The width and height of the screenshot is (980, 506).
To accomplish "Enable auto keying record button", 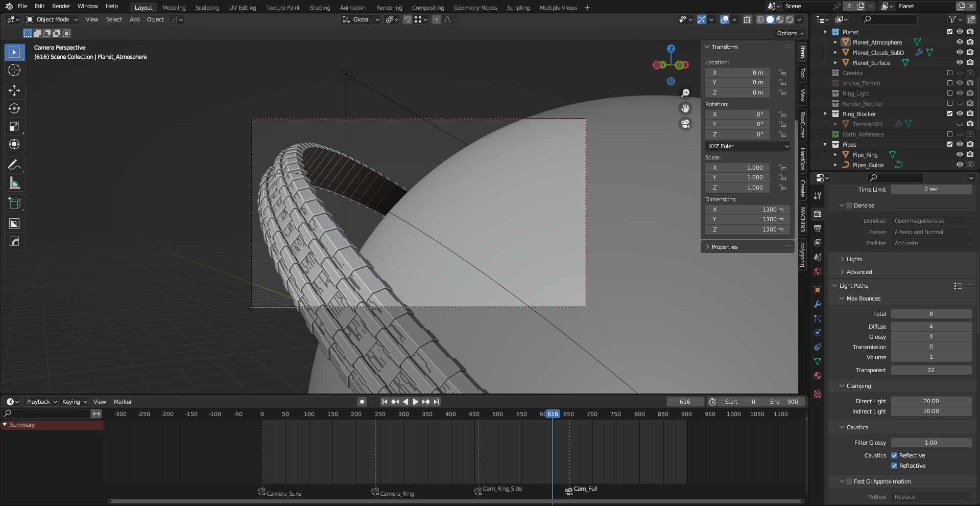I will tap(362, 402).
